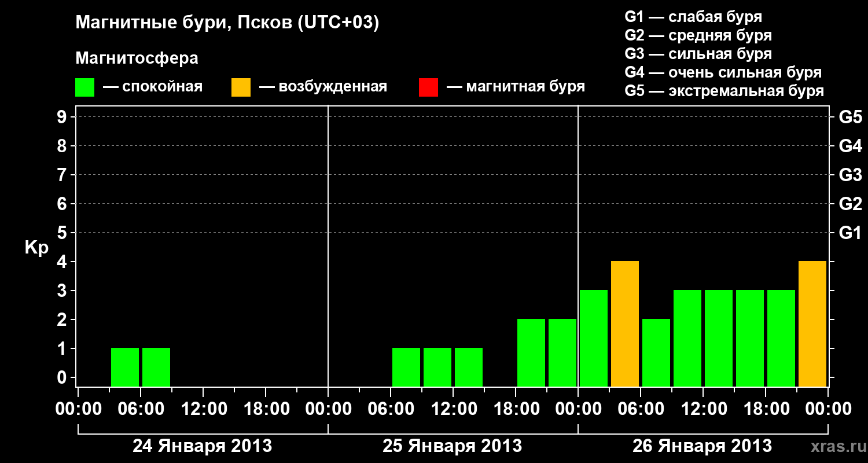The height and width of the screenshot is (463, 868).
Task: Click the G1 — слабая буря legend line
Action: (x=693, y=16)
